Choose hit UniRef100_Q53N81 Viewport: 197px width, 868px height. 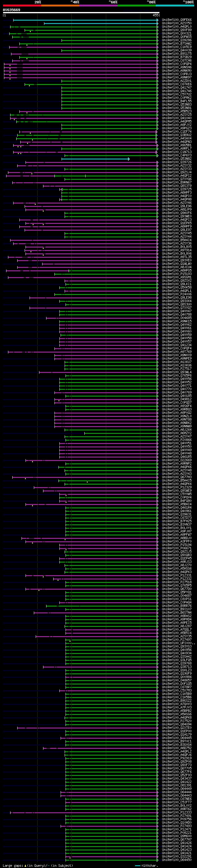177,108
